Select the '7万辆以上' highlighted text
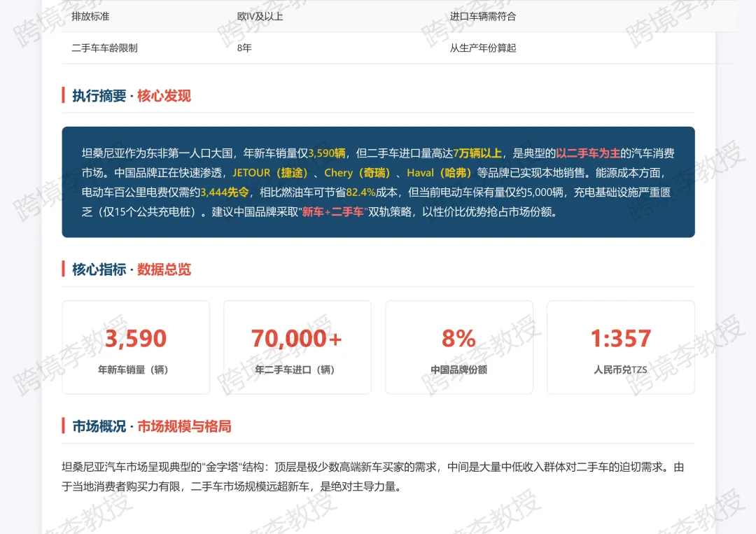 pyautogui.click(x=477, y=153)
